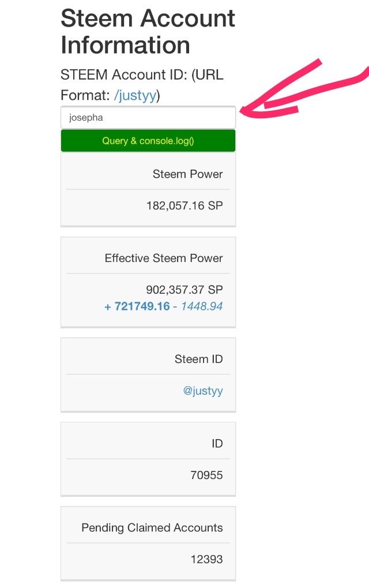Viewport: 369px width, 588px height.
Task: Select the 902,357.37 SP value
Action: (x=184, y=290)
